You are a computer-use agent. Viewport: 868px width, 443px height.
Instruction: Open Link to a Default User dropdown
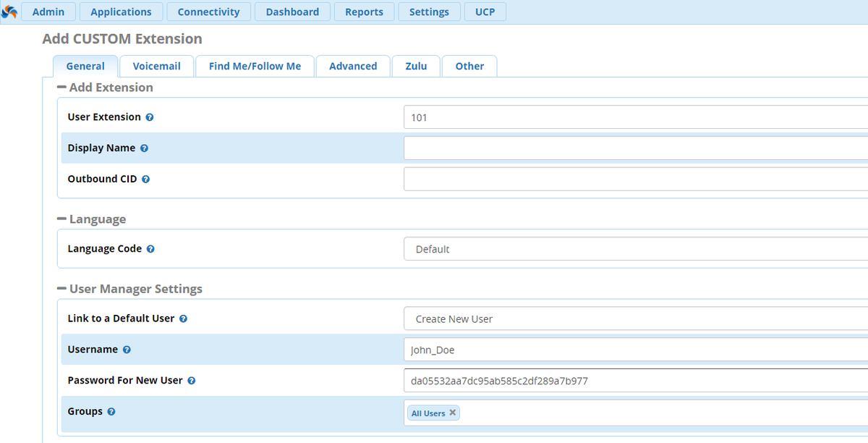[636, 318]
